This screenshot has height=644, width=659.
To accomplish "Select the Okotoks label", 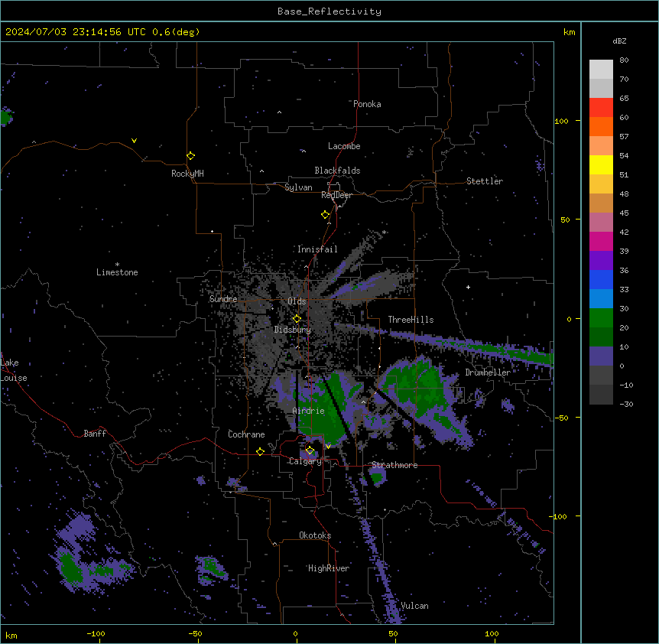I will pos(315,535).
